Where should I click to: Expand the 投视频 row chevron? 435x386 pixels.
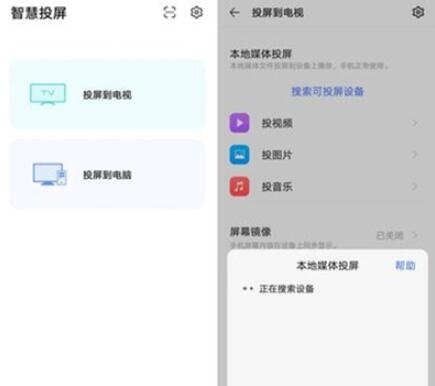414,123
